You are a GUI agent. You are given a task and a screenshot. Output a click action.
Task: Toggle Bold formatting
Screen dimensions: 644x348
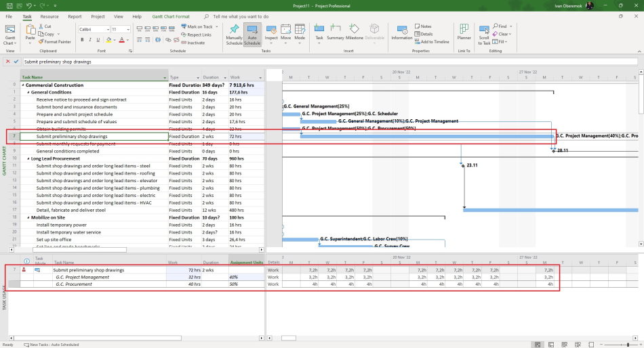click(x=82, y=40)
